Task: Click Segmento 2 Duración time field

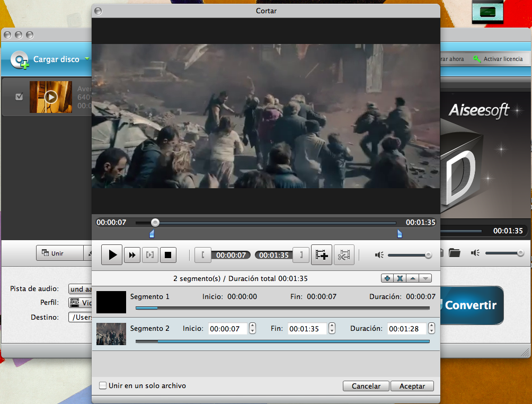Action: point(406,329)
